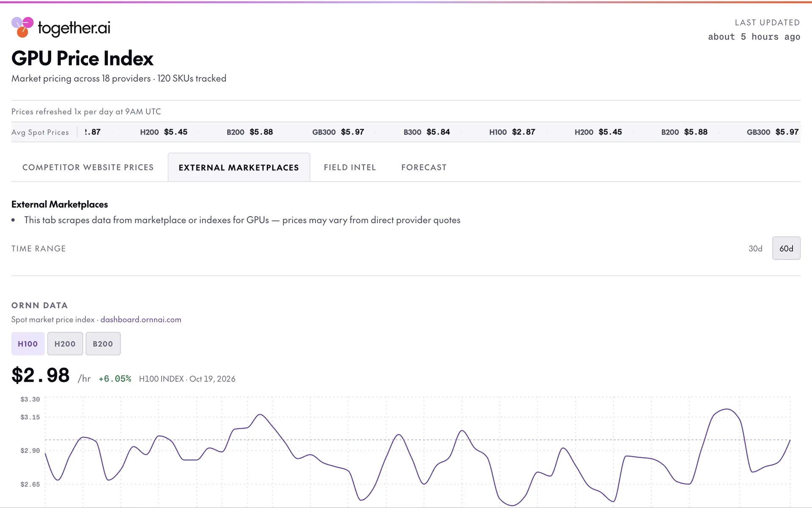Switch to the Field Intel tab
The width and height of the screenshot is (812, 508).
(x=350, y=167)
